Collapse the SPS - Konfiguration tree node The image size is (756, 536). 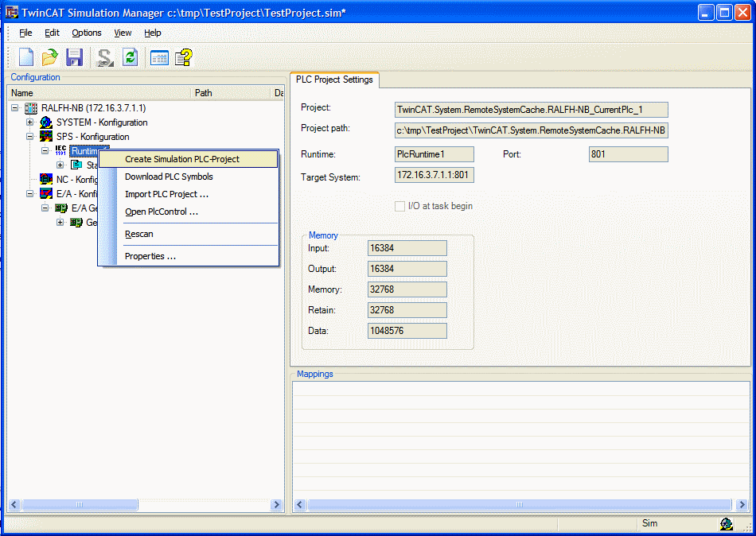(30, 137)
